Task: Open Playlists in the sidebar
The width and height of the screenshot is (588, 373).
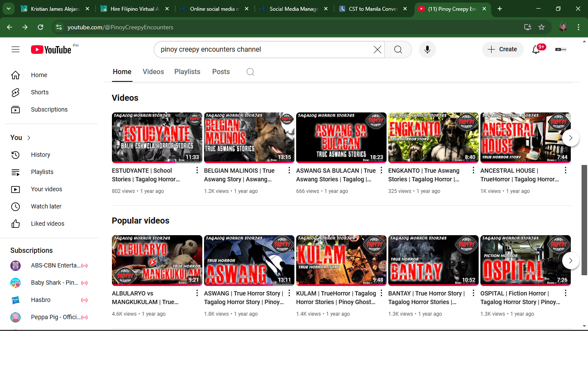Action: (52, 172)
